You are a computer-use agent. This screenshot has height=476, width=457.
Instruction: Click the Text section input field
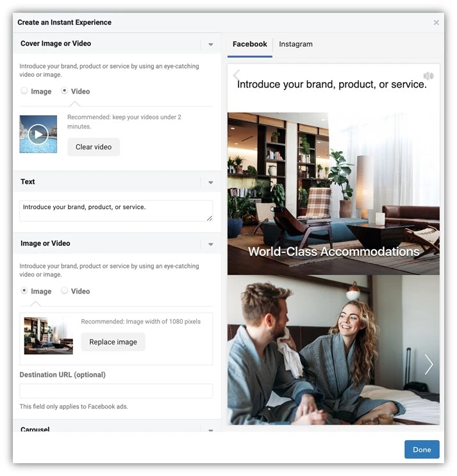[x=116, y=211]
